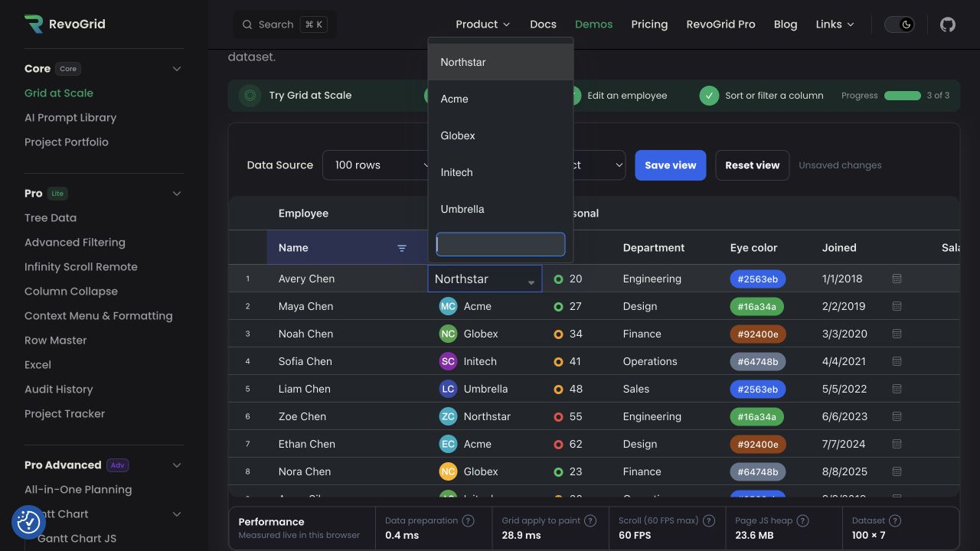Image resolution: width=980 pixels, height=551 pixels.
Task: Open calendar icon for 8/8/2025 row
Action: click(897, 471)
